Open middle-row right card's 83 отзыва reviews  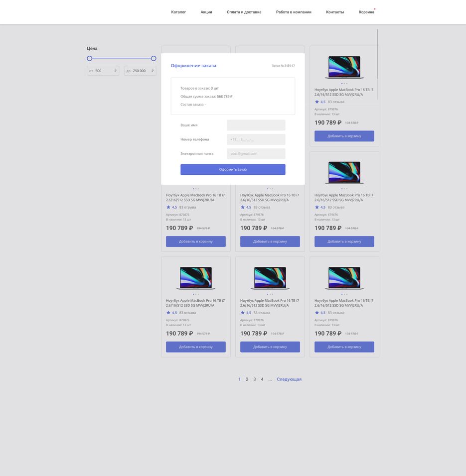click(336, 207)
